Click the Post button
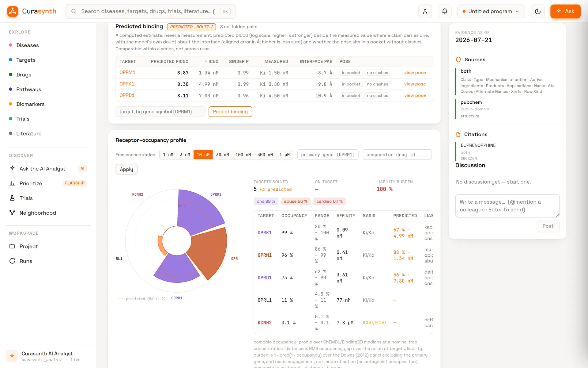 click(548, 226)
